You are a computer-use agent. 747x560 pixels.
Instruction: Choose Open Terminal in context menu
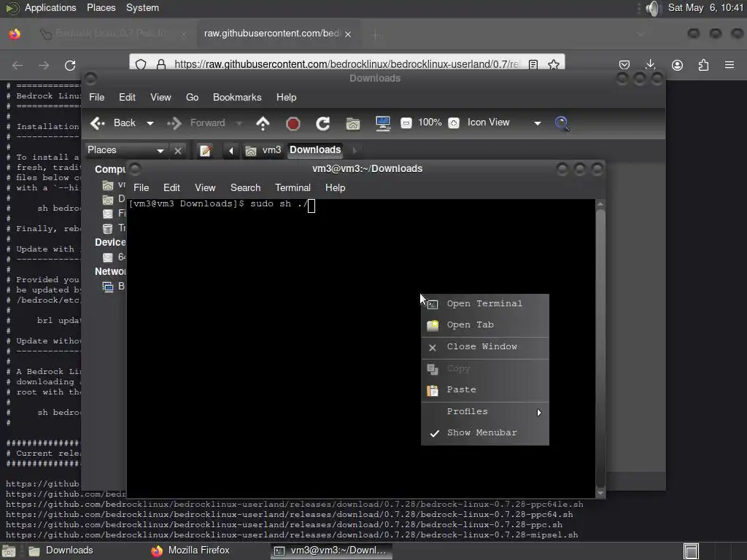click(x=485, y=304)
